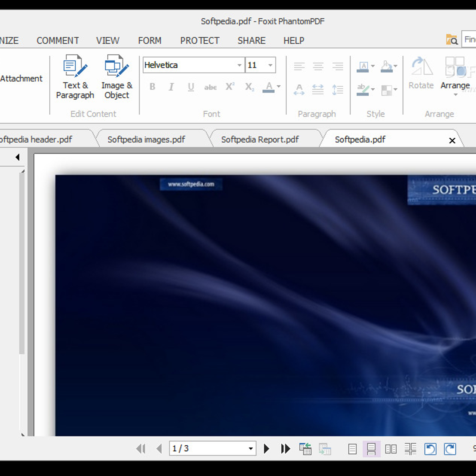Screen dimensions: 476x476
Task: Click the opacity checkerboard icon
Action: (x=386, y=90)
